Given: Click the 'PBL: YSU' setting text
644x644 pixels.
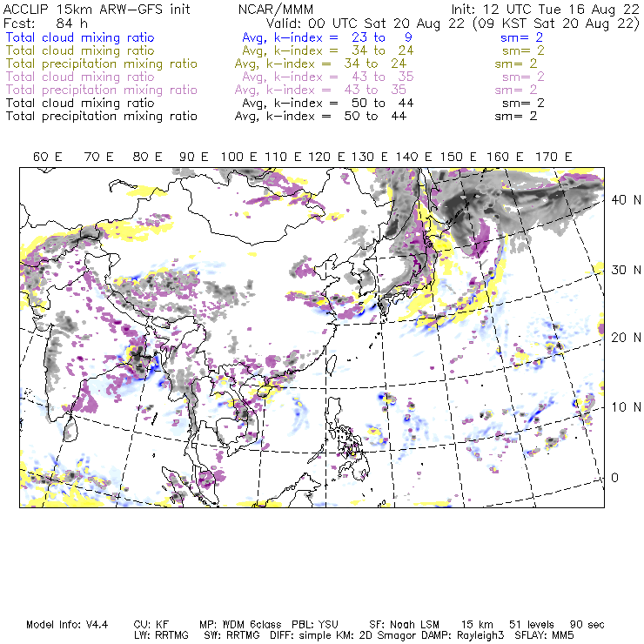Looking at the screenshot, I should [315, 625].
